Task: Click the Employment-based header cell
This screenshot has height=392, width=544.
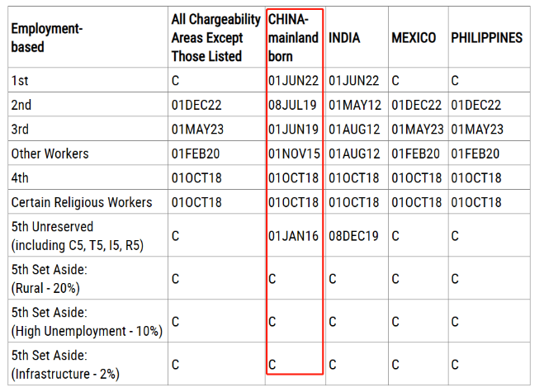Action: click(46, 38)
